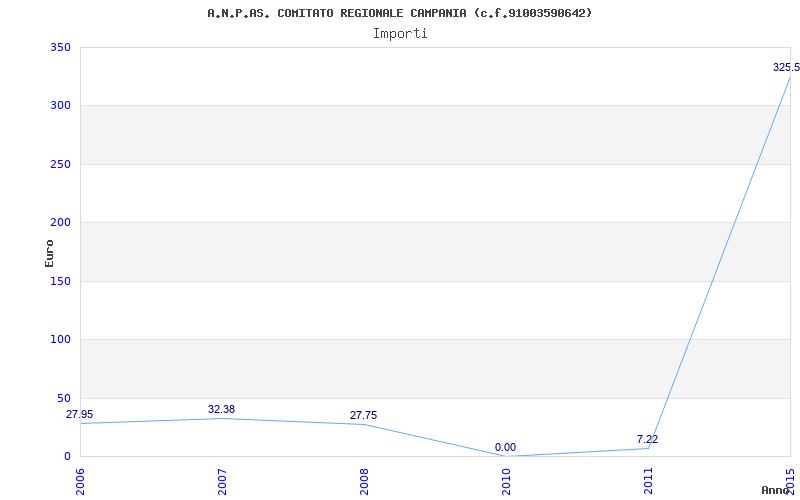Image resolution: width=800 pixels, height=500 pixels.
Task: Click the 0 y-axis tick label
Action: pyautogui.click(x=67, y=456)
